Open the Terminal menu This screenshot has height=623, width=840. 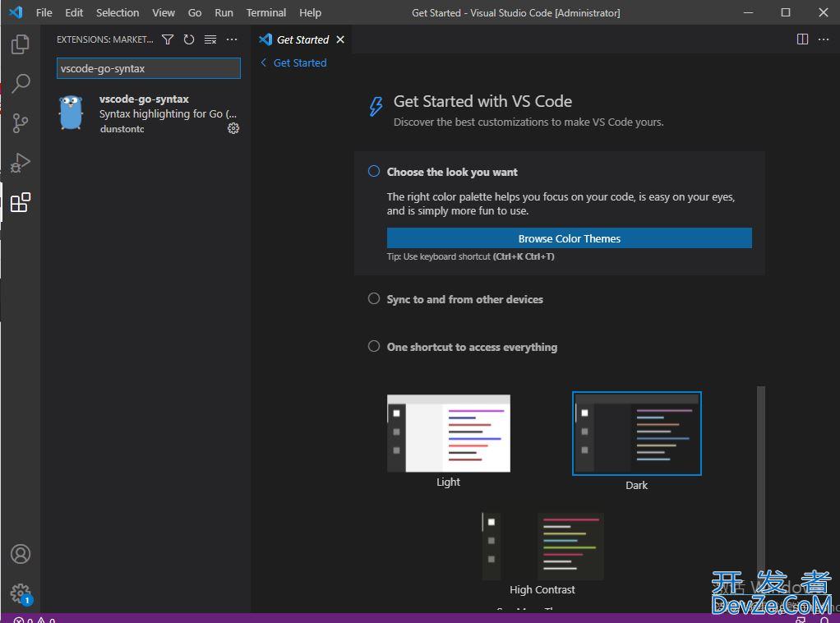[x=266, y=12]
